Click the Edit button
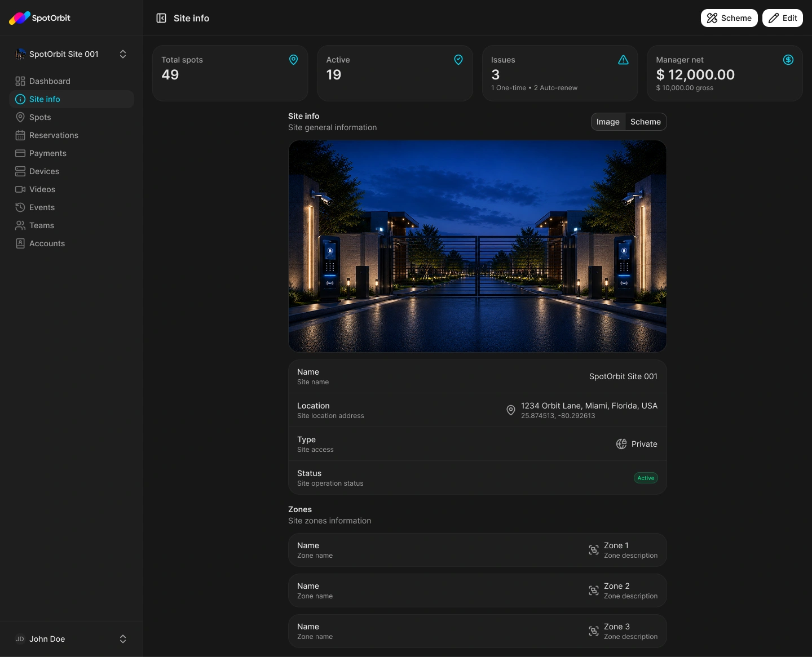Viewport: 812px width, 657px height. pyautogui.click(x=783, y=18)
